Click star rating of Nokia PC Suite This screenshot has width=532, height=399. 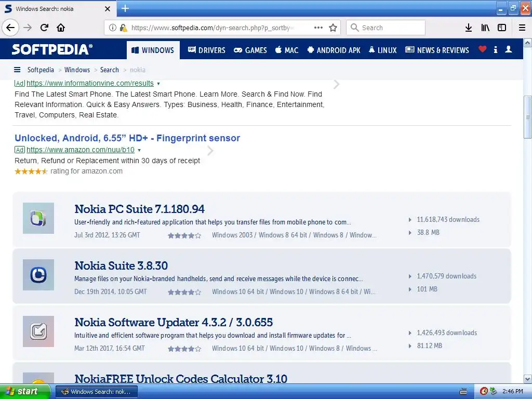coord(184,235)
